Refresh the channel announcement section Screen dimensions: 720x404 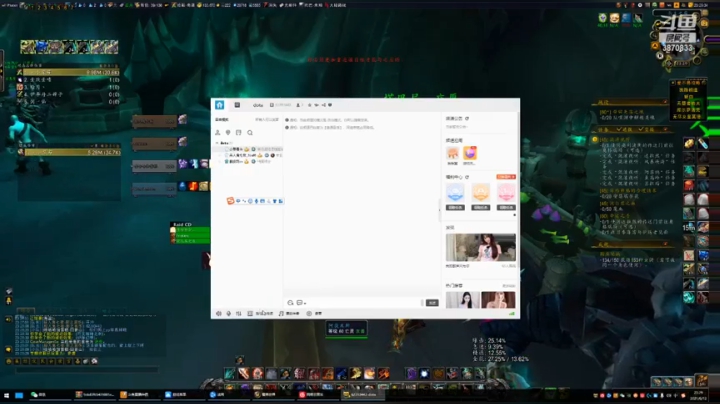pyautogui.click(x=467, y=118)
